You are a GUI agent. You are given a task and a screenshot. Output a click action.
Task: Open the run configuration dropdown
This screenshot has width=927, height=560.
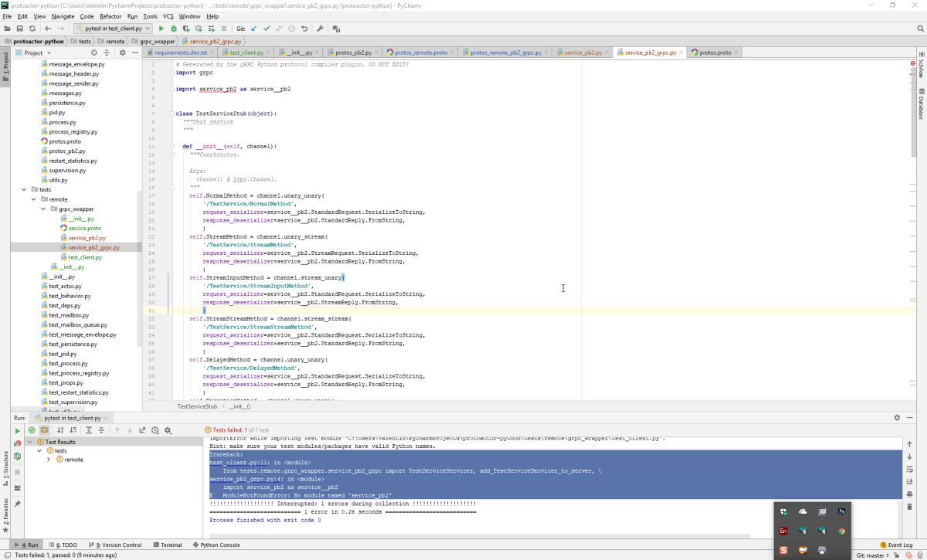tap(113, 29)
